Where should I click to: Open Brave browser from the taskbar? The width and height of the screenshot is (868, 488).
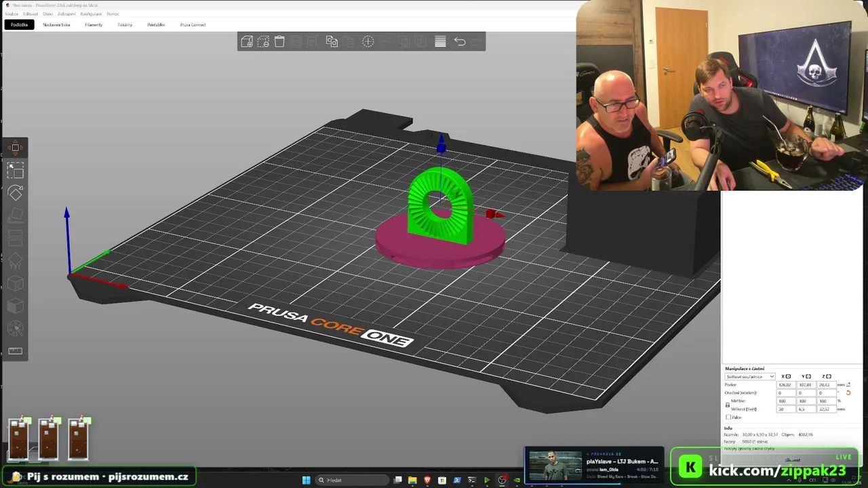[427, 480]
